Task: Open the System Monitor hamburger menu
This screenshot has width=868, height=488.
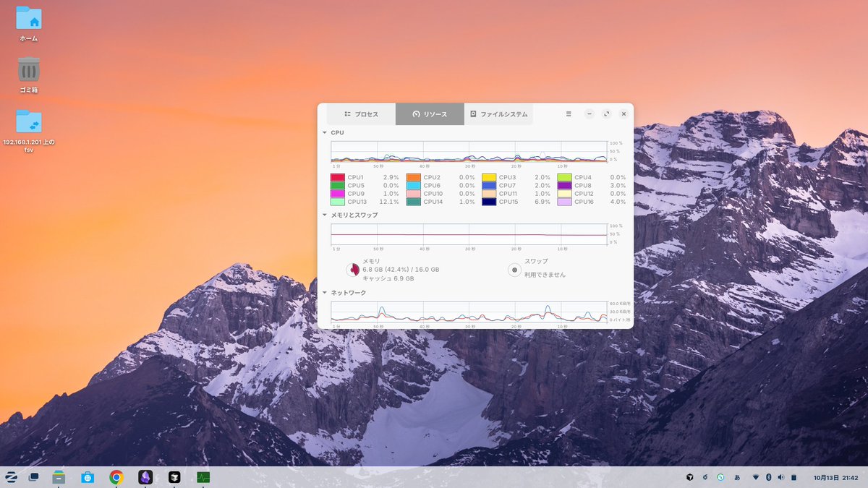Action: [x=569, y=114]
